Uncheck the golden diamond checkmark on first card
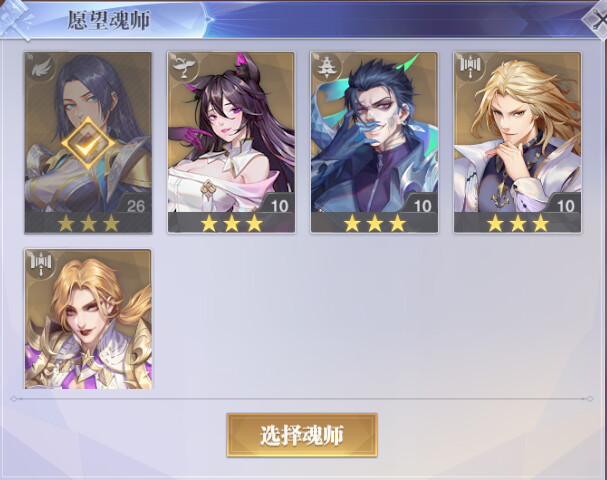Image resolution: width=607 pixels, height=480 pixels. [88, 143]
